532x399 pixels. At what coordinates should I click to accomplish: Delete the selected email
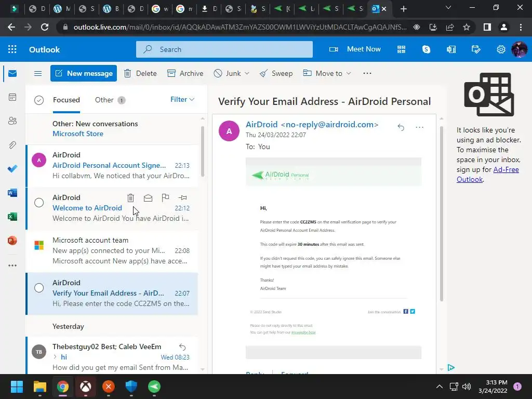140,73
